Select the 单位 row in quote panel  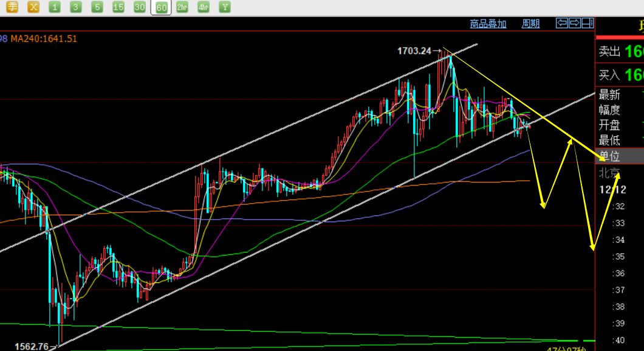click(619, 156)
